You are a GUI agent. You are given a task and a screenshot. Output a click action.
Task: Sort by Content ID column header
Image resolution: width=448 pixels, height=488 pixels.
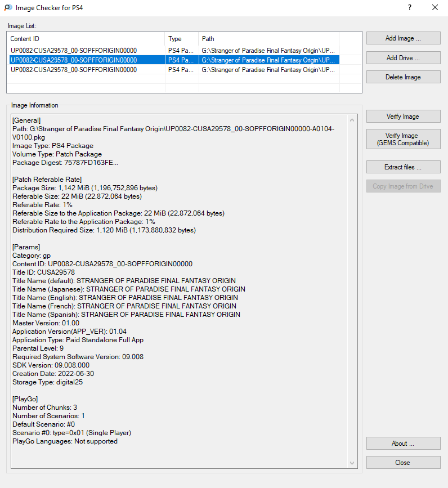point(86,39)
